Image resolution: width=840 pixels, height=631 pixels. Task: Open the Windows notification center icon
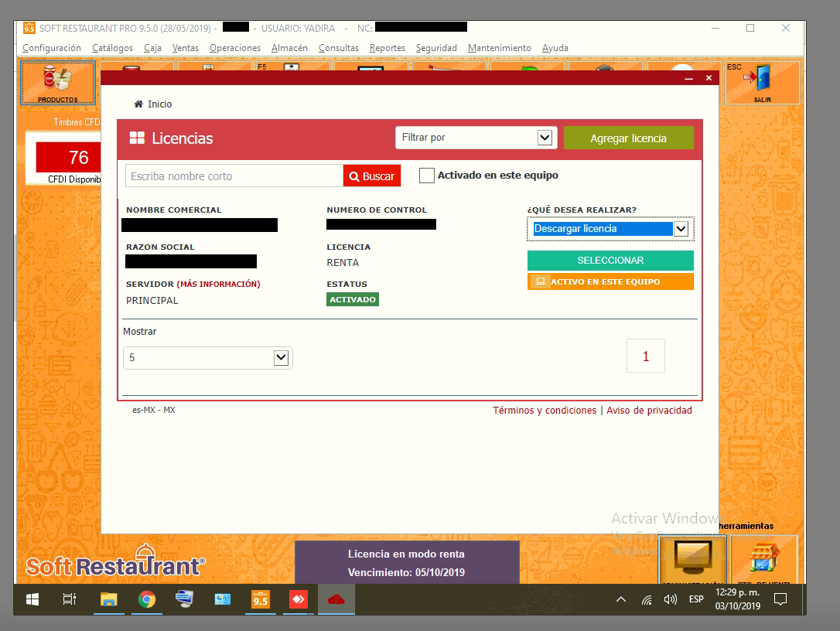tap(780, 599)
